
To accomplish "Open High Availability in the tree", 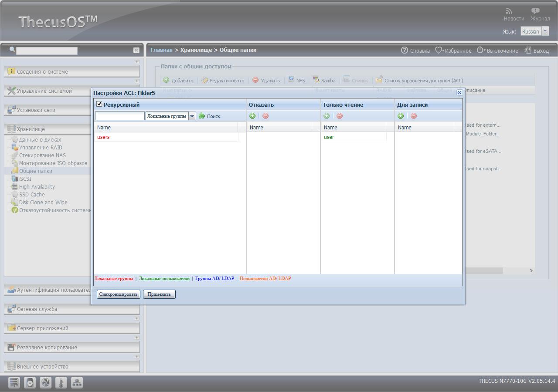I will tap(37, 187).
